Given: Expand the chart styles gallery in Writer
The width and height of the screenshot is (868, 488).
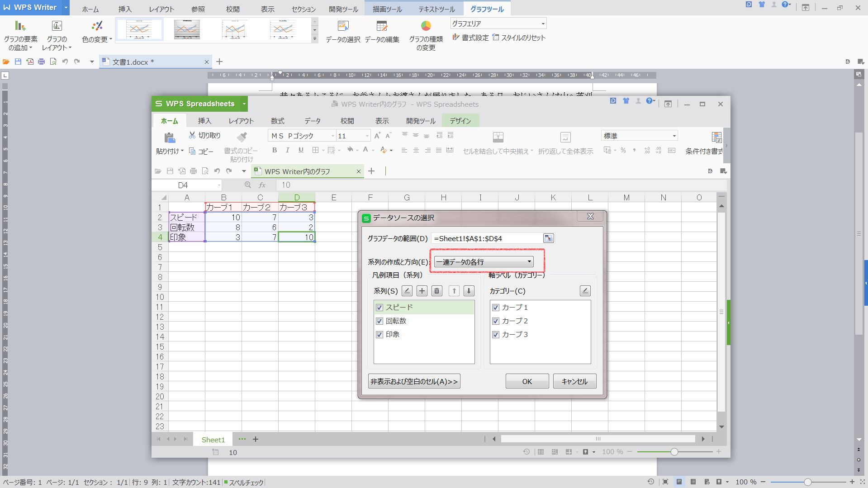Looking at the screenshot, I should [315, 39].
